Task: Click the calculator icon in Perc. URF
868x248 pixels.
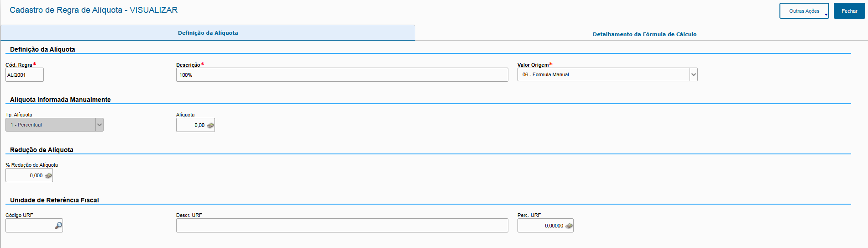Action: coord(569,226)
